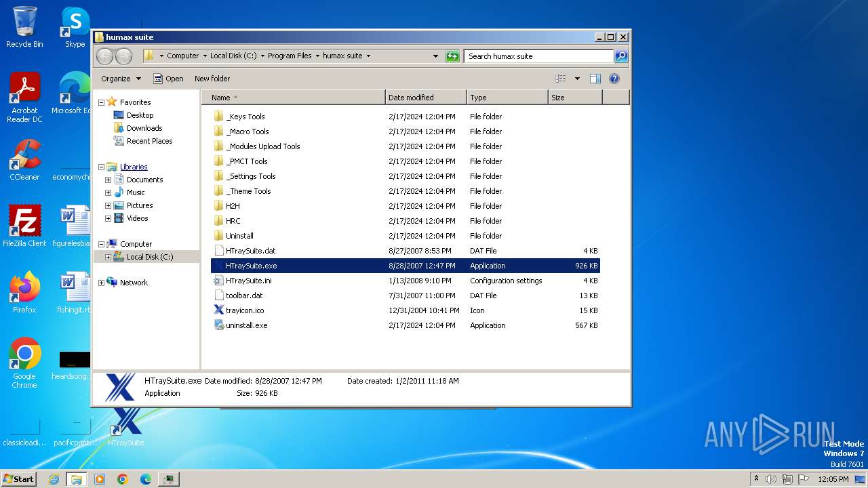Open Windows Media Player taskbar icon

(x=100, y=479)
